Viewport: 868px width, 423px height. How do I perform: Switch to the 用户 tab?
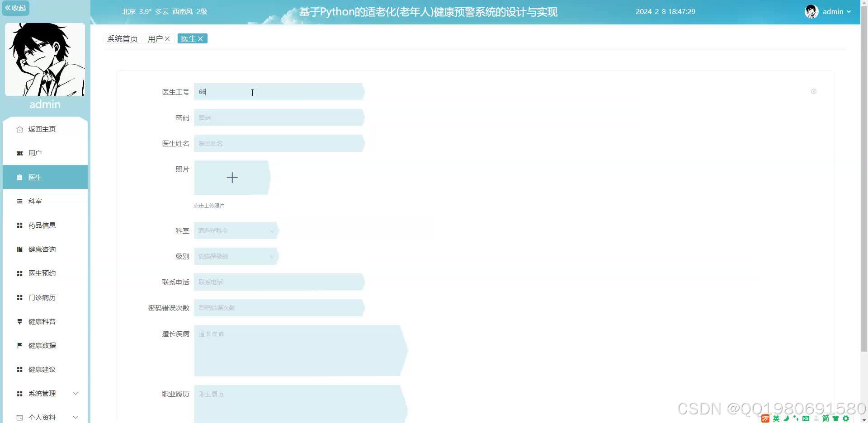pos(156,38)
